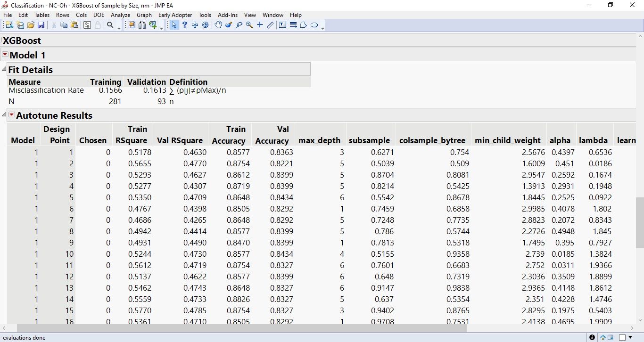Click the info icon in the status bar
Image resolution: width=644 pixels, height=342 pixels.
point(592,337)
